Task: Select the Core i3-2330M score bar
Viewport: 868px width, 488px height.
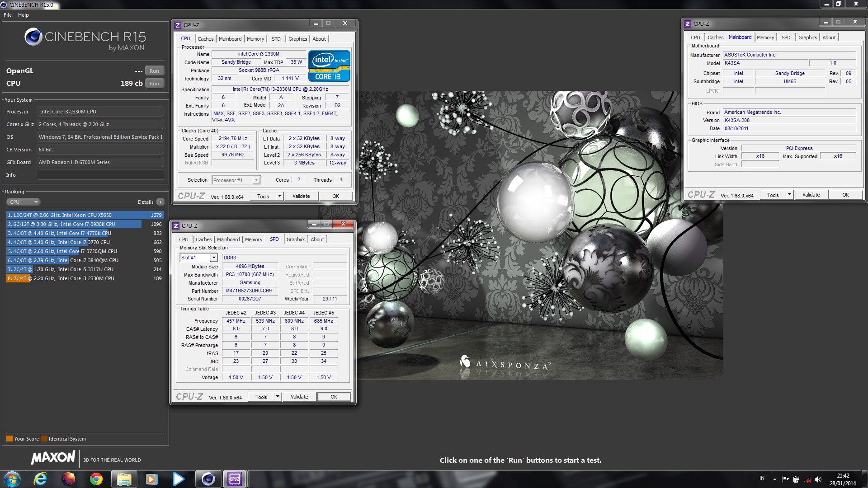Action: 85,278
